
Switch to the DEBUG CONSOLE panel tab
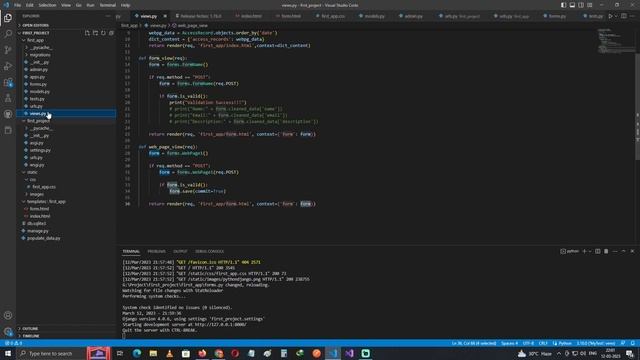click(209, 251)
